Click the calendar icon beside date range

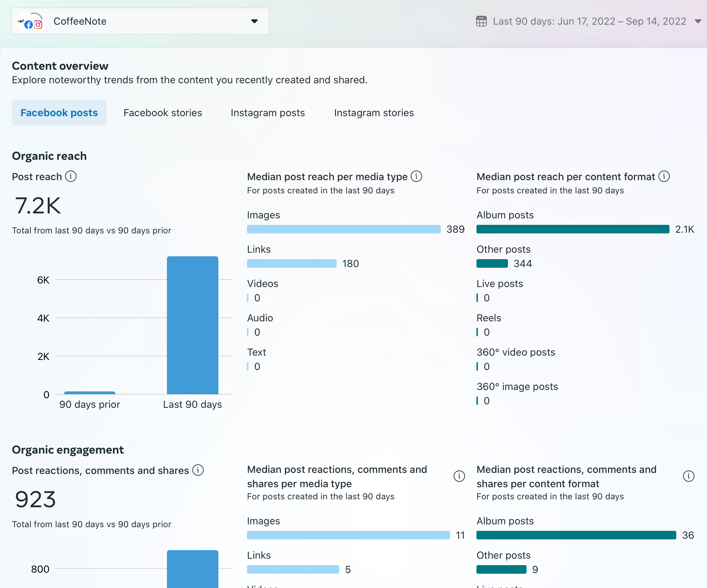pyautogui.click(x=481, y=21)
